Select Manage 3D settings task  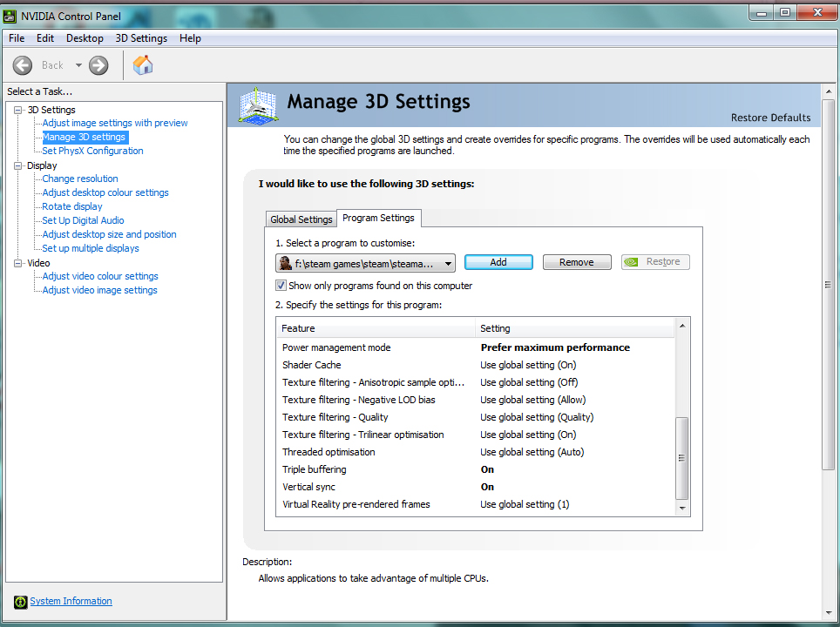click(85, 137)
